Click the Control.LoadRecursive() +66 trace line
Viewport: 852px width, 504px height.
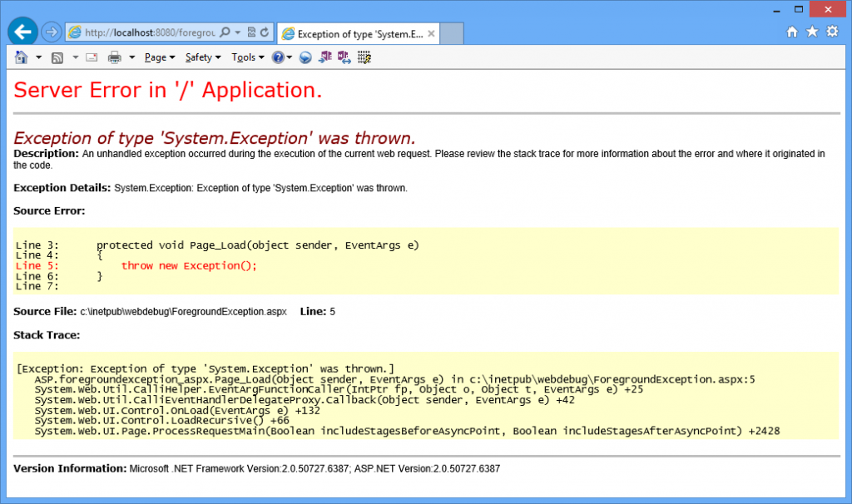[x=161, y=420]
